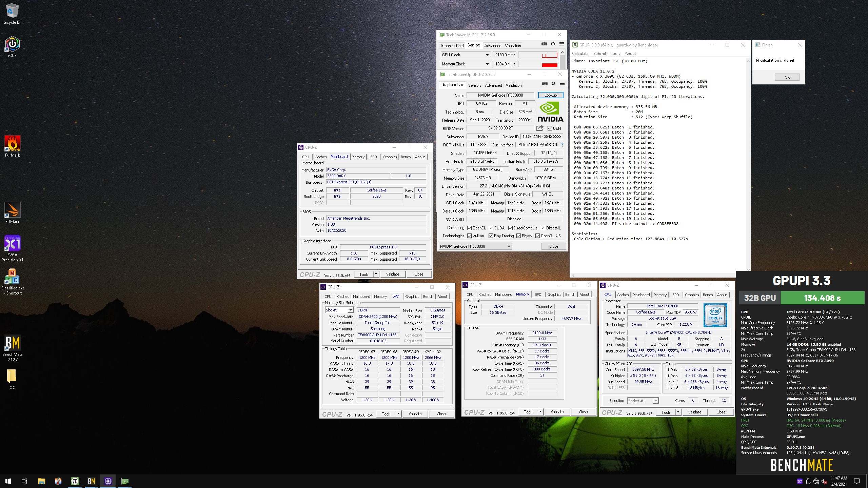Viewport: 868px width, 488px height.
Task: Expand Memory Clock sensor dropdown
Action: tap(487, 64)
